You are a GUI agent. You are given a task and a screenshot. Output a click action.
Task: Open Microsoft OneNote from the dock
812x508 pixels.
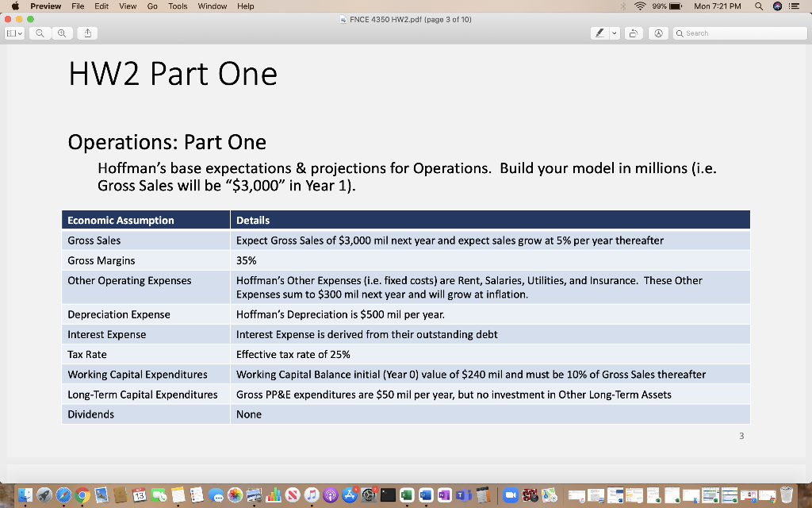click(445, 495)
